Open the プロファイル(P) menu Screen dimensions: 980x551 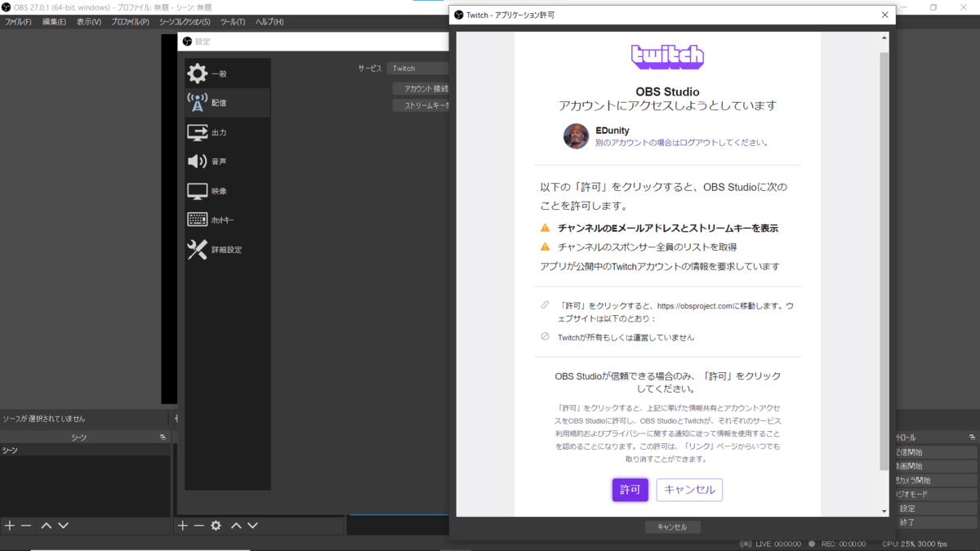[131, 22]
